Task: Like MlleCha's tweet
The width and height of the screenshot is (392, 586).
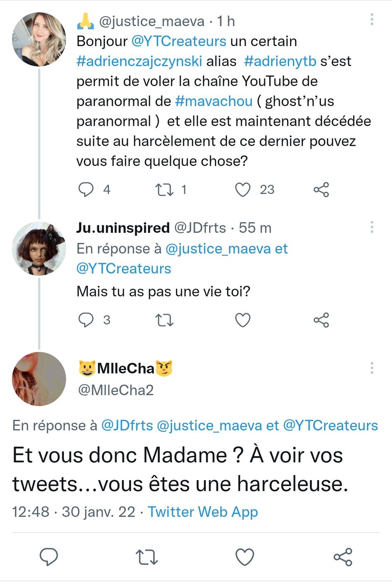Action: click(x=245, y=557)
